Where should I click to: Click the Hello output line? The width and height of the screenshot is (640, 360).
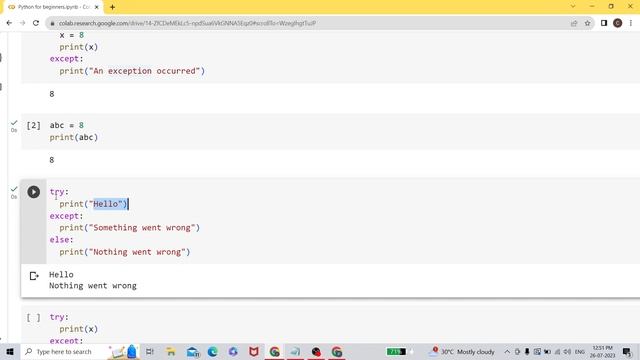point(61,274)
